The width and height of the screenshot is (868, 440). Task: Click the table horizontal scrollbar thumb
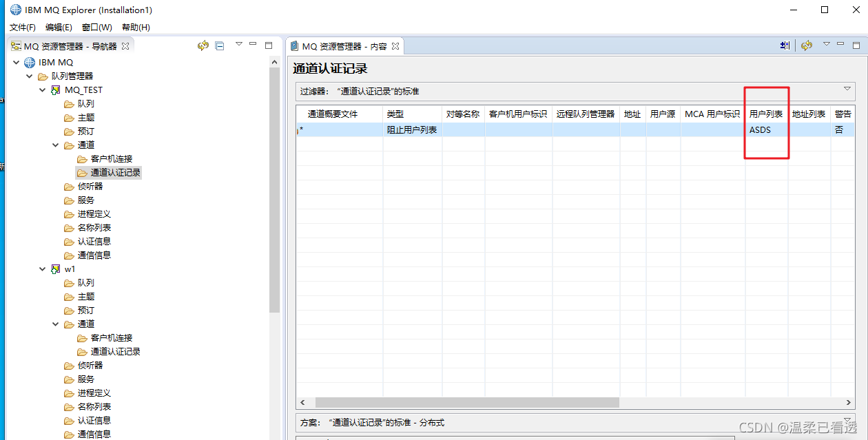point(467,402)
